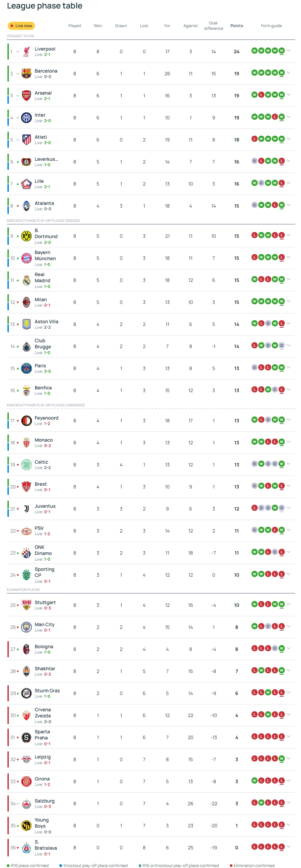The width and height of the screenshot is (301, 868).
Task: Expand Real Madrid's form guide chevron
Action: [288, 279]
